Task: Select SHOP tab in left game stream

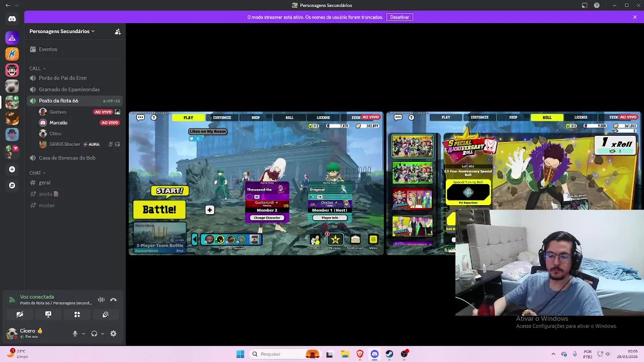Action: pos(256,118)
